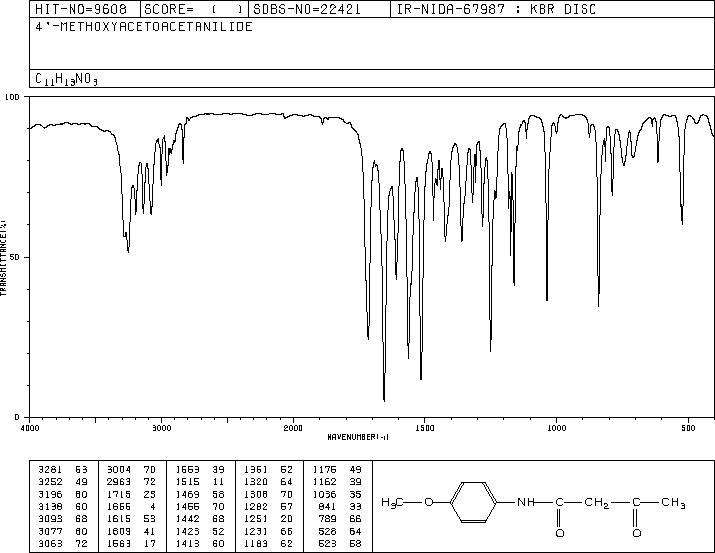Select the SCORE= field in header
This screenshot has width=715, height=553.
point(194,9)
